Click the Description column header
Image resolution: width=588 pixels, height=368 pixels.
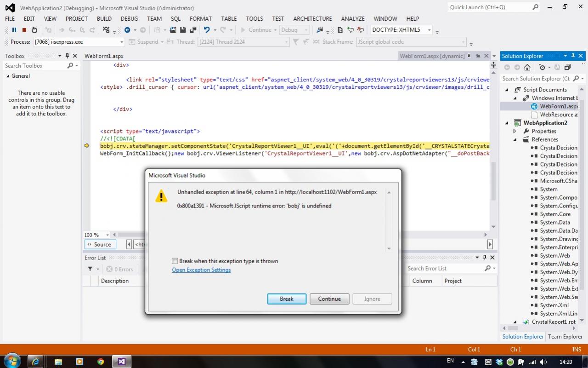115,281
